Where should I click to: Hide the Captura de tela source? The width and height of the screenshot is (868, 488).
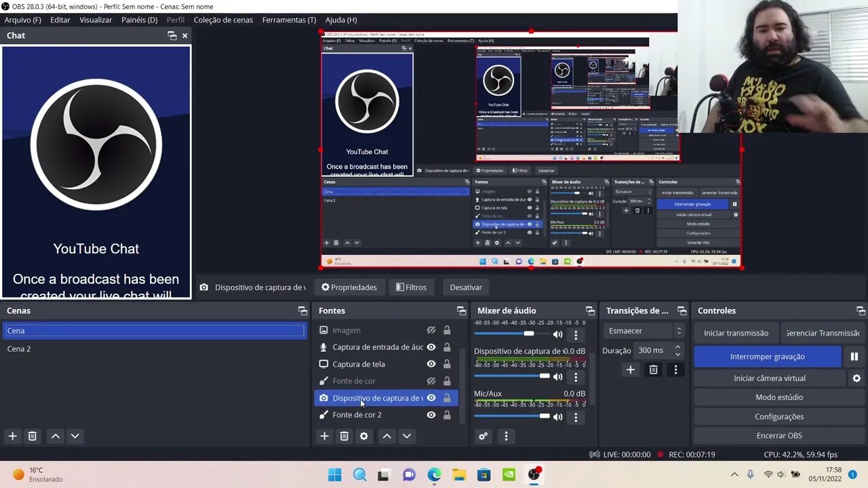[431, 364]
